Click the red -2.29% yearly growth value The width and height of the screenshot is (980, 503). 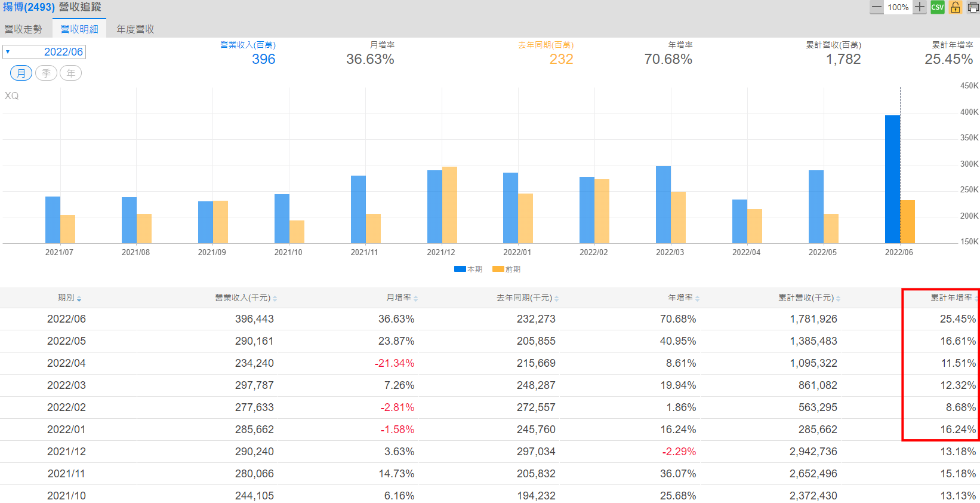(x=679, y=452)
